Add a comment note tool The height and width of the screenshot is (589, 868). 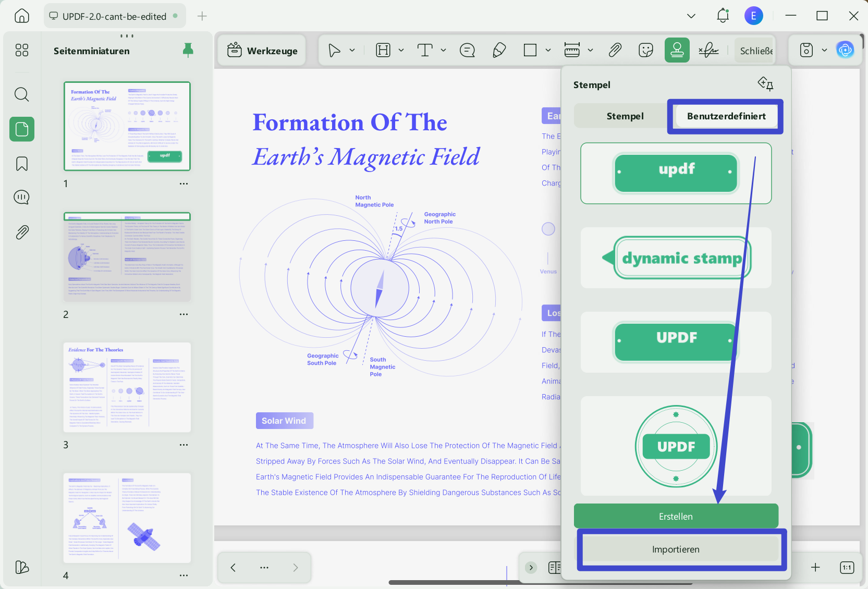(467, 50)
